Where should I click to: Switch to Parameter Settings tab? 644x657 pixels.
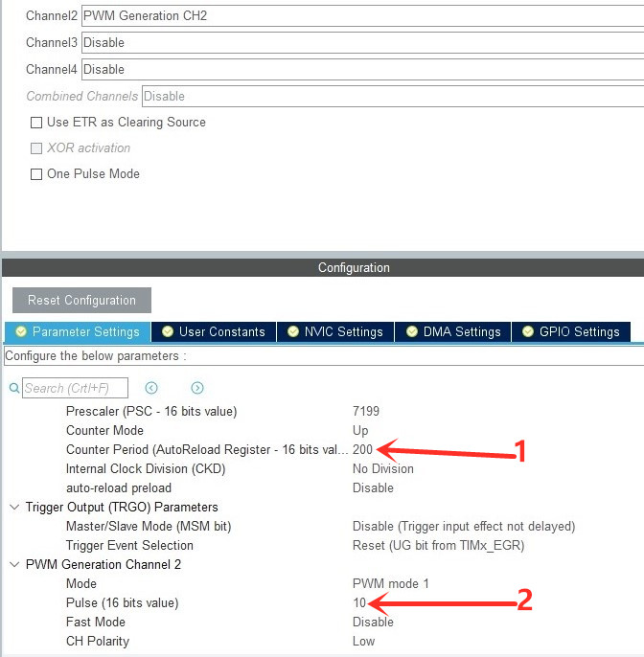[x=78, y=331]
